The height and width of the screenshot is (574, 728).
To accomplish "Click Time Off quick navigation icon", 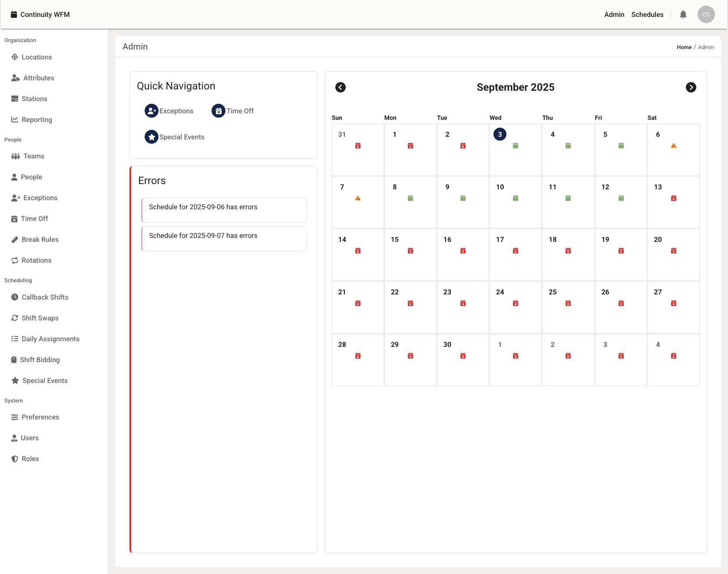I will click(x=218, y=111).
